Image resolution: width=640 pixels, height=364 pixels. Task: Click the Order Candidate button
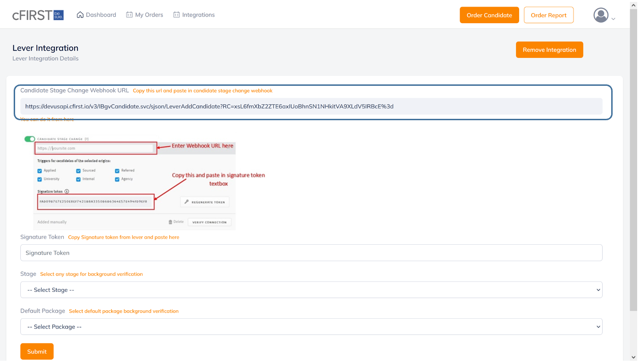pos(489,15)
